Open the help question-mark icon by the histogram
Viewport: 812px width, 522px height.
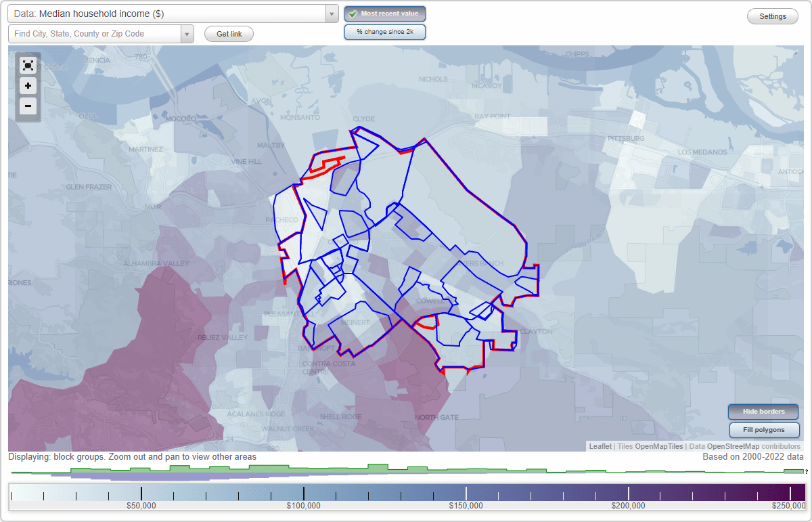click(x=807, y=471)
